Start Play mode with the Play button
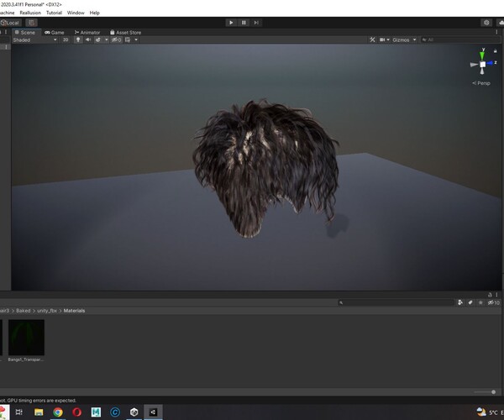This screenshot has width=504, height=420. (231, 23)
